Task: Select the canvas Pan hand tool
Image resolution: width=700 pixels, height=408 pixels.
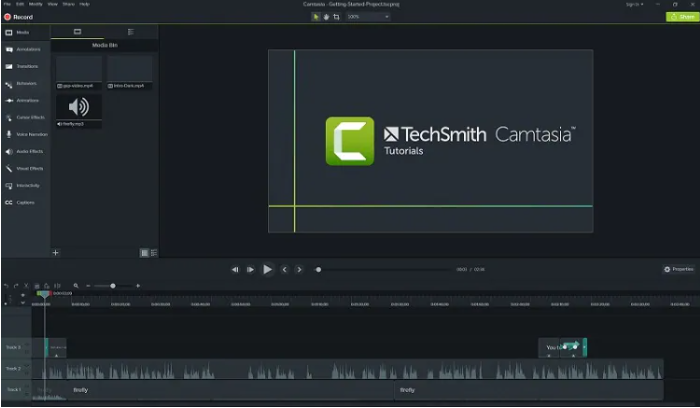Action: click(x=326, y=17)
